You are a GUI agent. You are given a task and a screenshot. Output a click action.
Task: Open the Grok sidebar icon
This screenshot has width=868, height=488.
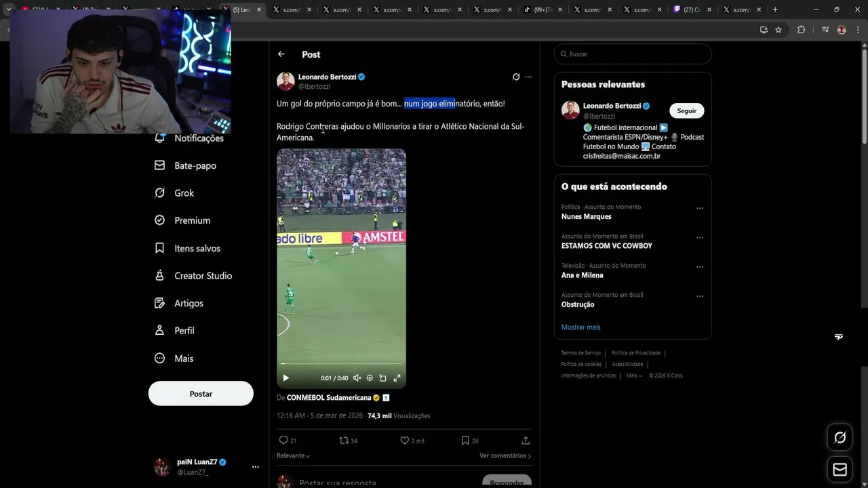[x=159, y=193]
